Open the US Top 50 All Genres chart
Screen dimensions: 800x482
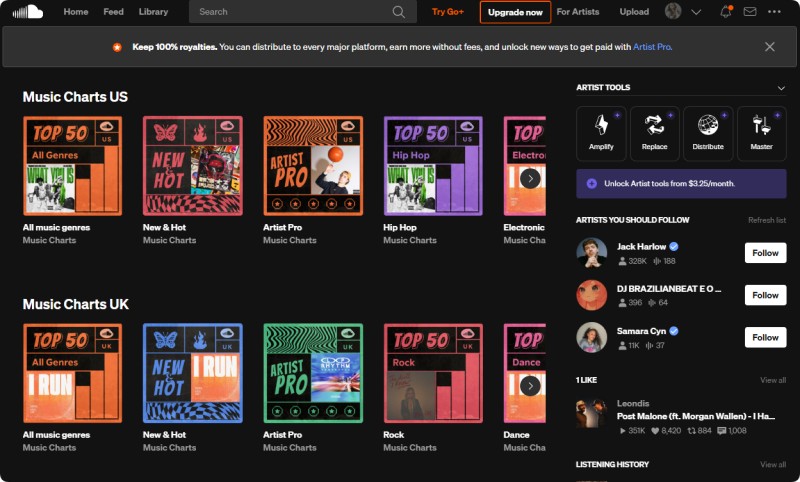coord(72,166)
